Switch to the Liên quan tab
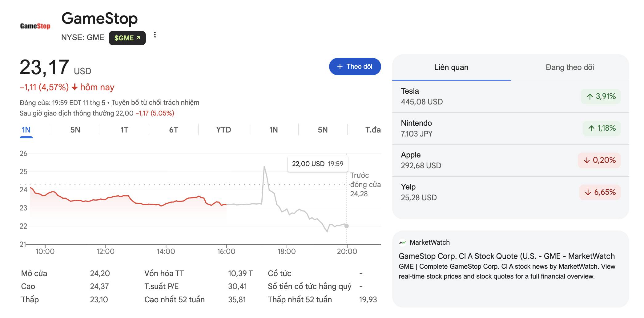644x318 pixels. pyautogui.click(x=451, y=67)
